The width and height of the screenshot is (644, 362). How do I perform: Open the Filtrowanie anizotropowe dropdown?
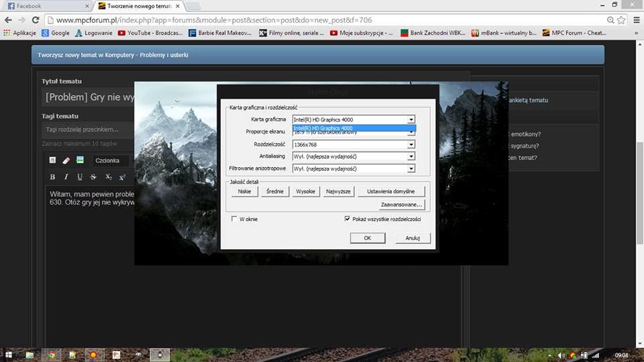[x=354, y=169]
